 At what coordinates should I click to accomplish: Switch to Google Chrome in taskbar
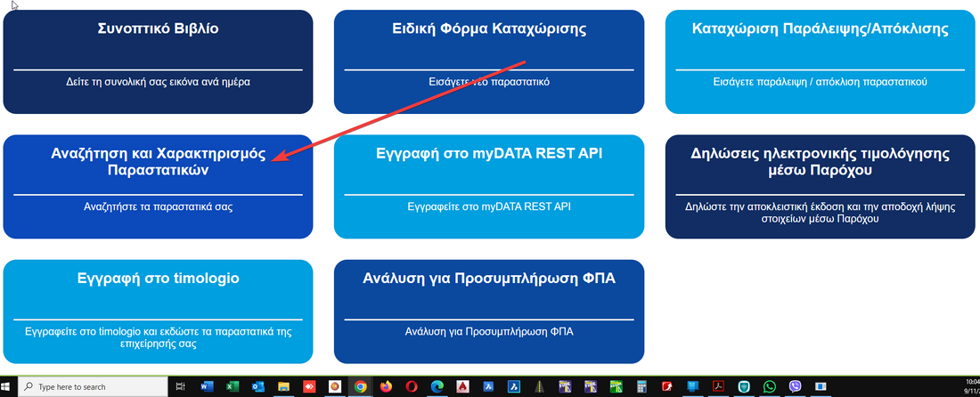360,387
